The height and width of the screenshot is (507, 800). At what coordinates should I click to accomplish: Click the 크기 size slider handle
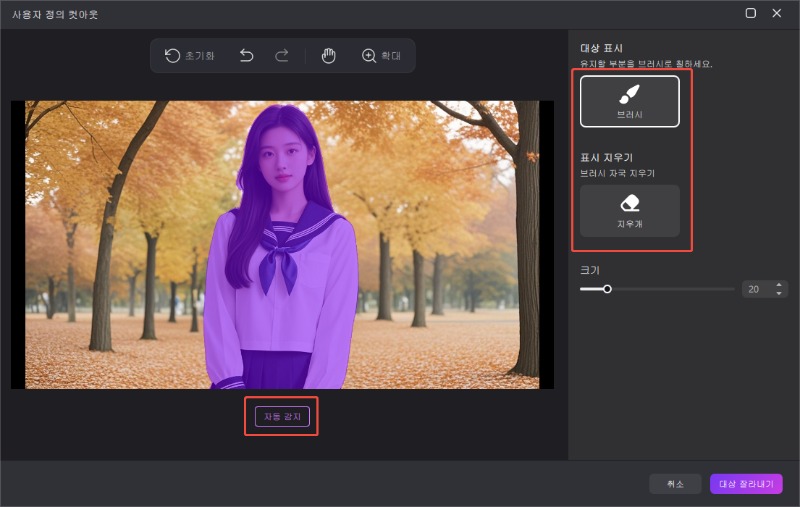[x=607, y=289]
